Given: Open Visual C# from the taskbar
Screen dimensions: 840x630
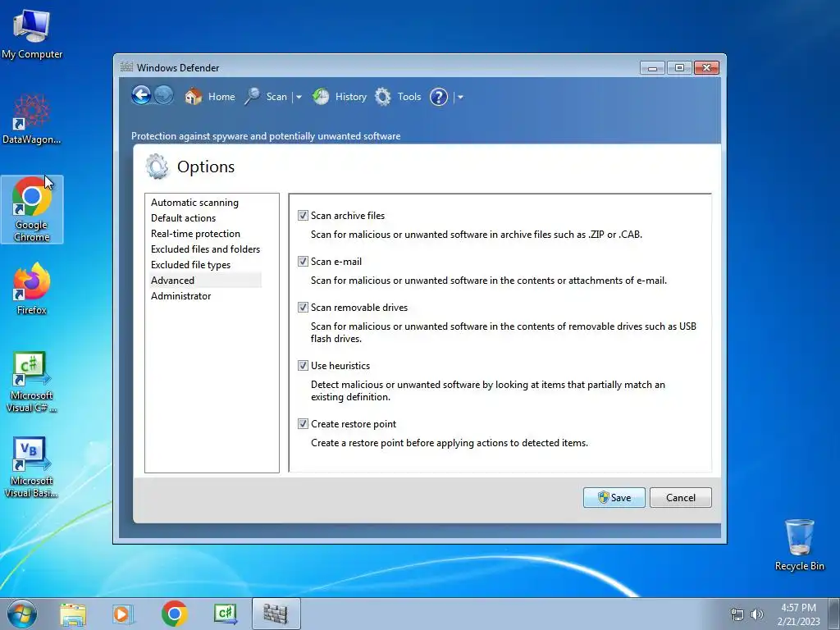Looking at the screenshot, I should coord(225,614).
